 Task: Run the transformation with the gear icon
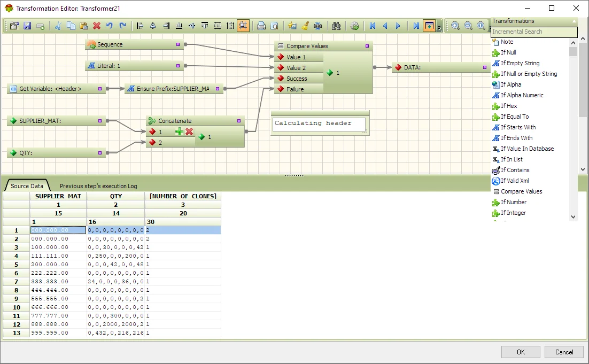coord(354,26)
